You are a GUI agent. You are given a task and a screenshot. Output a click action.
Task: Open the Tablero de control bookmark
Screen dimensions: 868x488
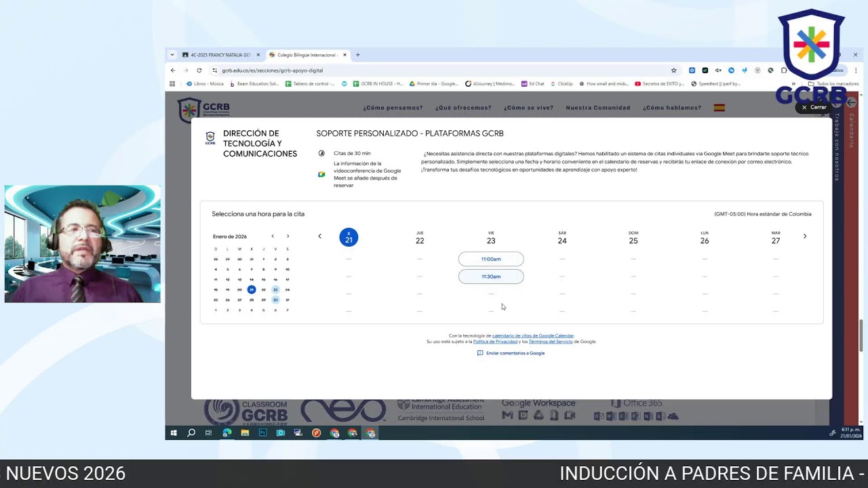(x=310, y=84)
